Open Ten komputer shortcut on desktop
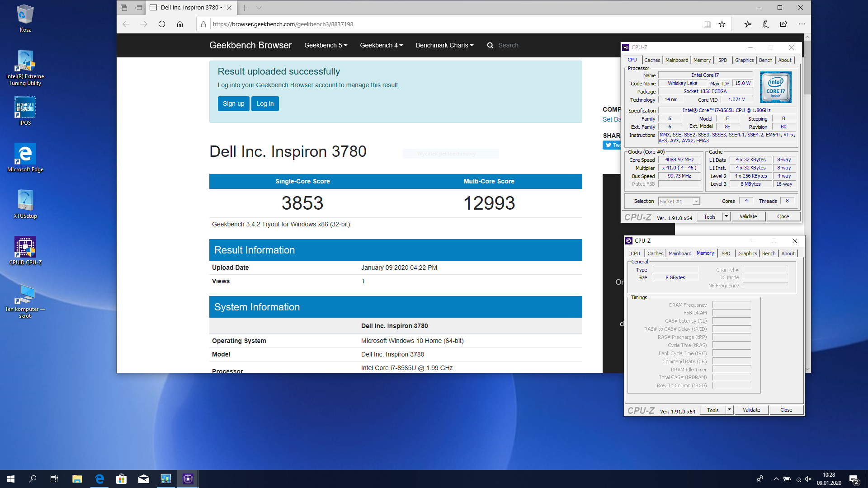The width and height of the screenshot is (868, 488). pyautogui.click(x=25, y=301)
